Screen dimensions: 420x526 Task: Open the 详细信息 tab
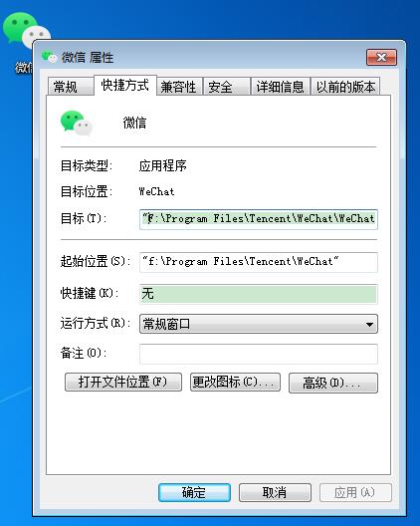pyautogui.click(x=281, y=87)
